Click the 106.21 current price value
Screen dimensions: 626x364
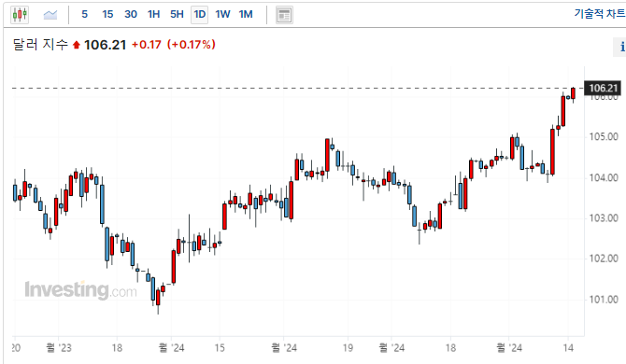[x=105, y=45]
